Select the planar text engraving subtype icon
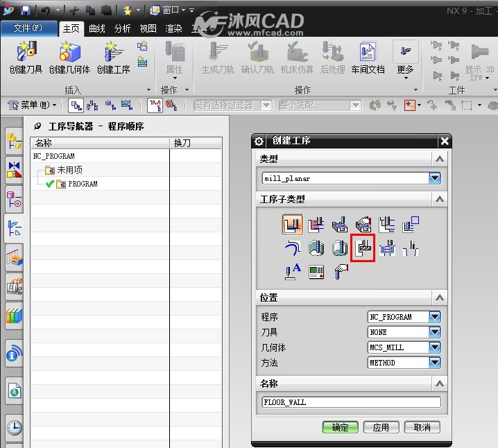Screen dimensions: 498x448 click(293, 272)
